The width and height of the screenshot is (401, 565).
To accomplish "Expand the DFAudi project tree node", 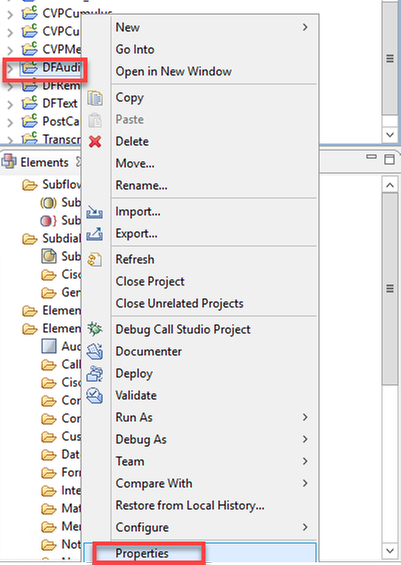I will pos(10,68).
